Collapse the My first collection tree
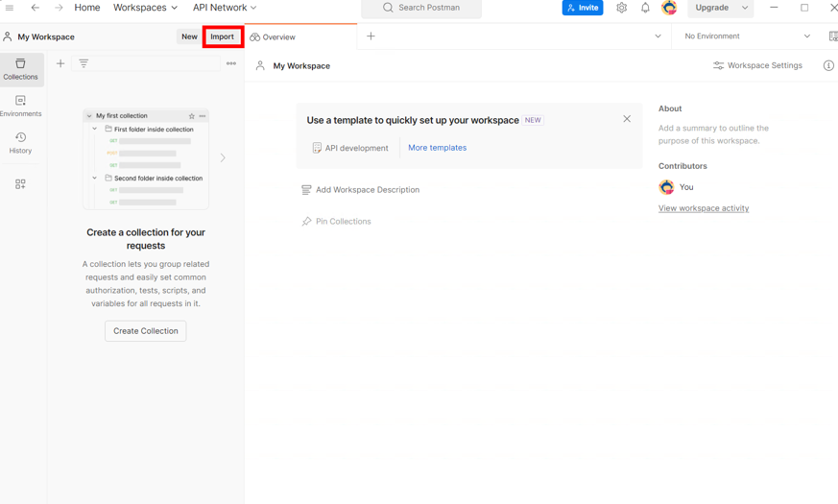 [x=89, y=116]
